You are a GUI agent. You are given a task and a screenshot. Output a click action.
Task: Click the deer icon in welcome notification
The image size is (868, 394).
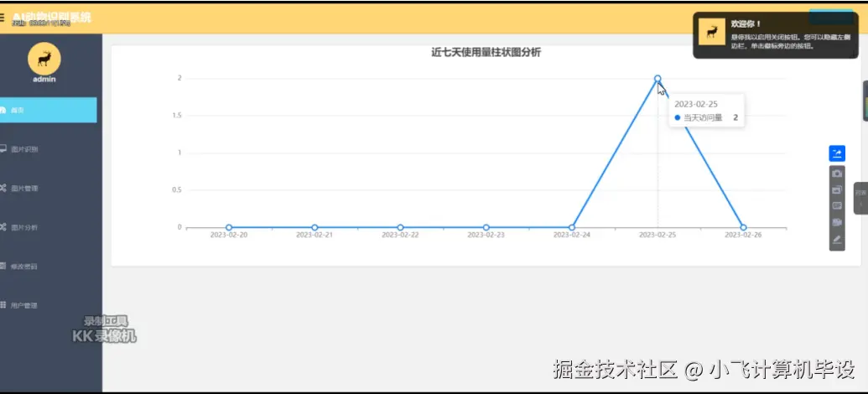point(712,32)
